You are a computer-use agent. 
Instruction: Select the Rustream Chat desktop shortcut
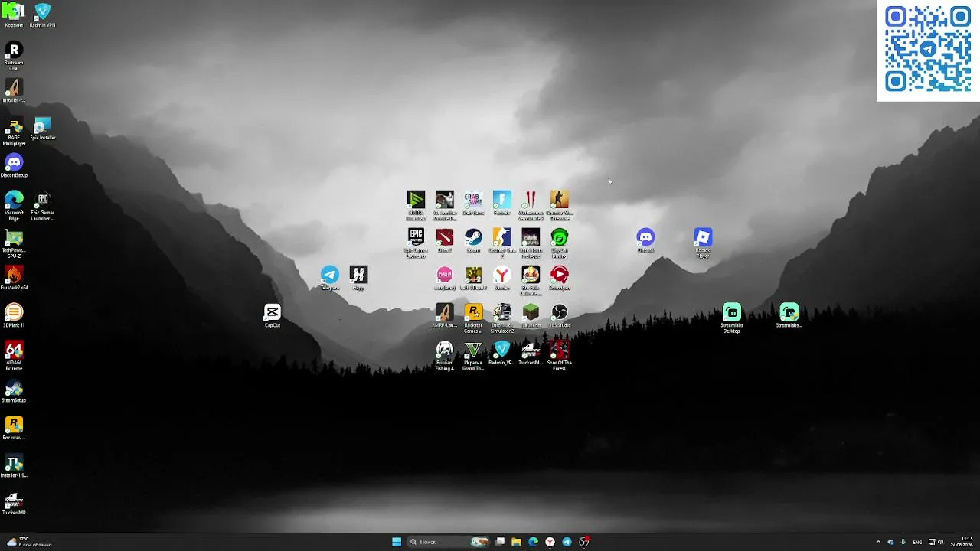click(14, 56)
